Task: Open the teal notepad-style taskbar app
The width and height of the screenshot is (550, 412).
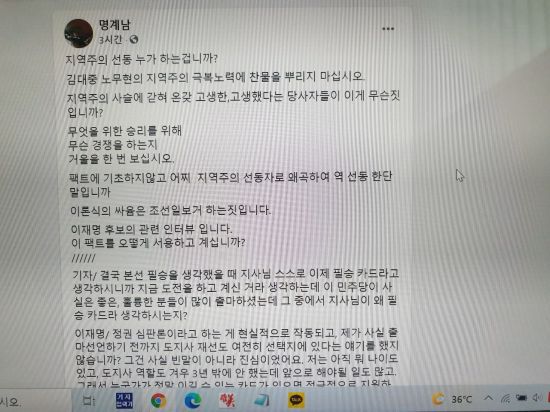Action: (261, 400)
